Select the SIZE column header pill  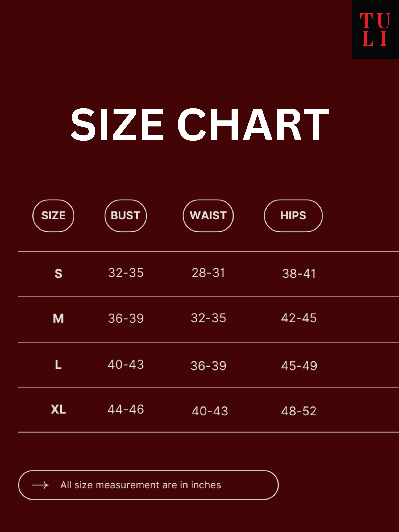tap(53, 216)
